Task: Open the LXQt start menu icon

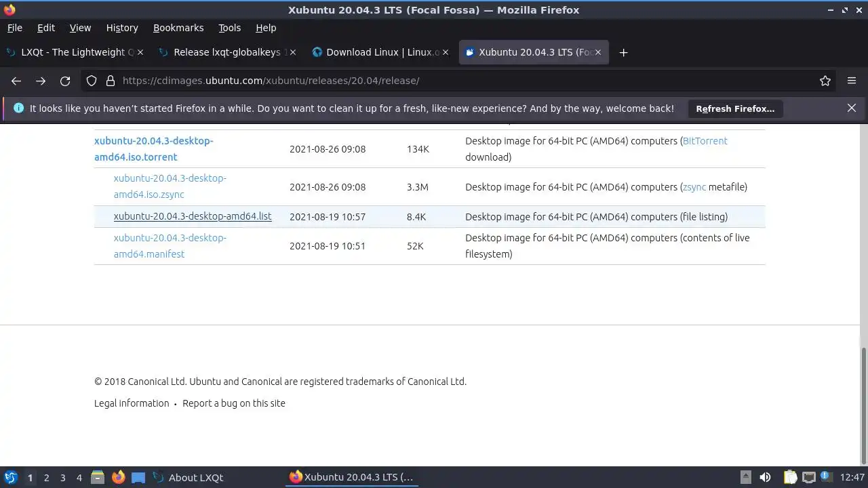Action: click(11, 477)
